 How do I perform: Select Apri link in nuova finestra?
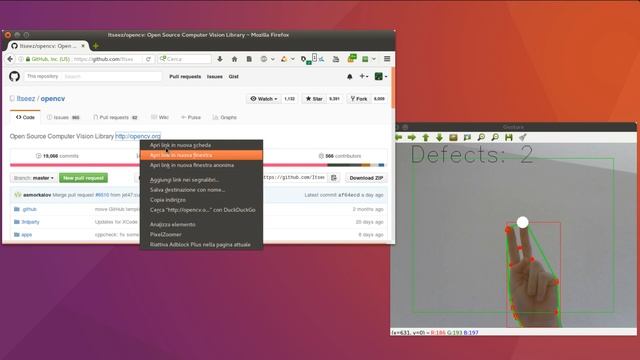pyautogui.click(x=202, y=155)
